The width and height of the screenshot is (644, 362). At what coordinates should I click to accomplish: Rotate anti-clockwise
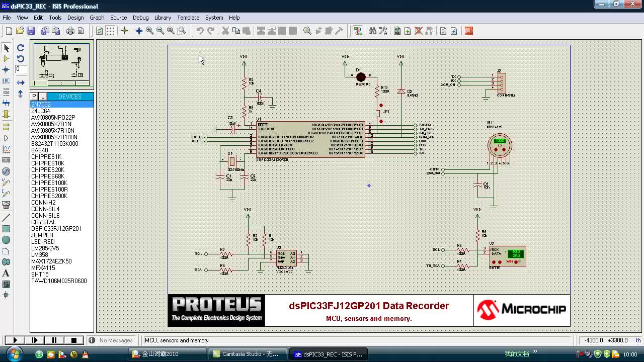21,59
